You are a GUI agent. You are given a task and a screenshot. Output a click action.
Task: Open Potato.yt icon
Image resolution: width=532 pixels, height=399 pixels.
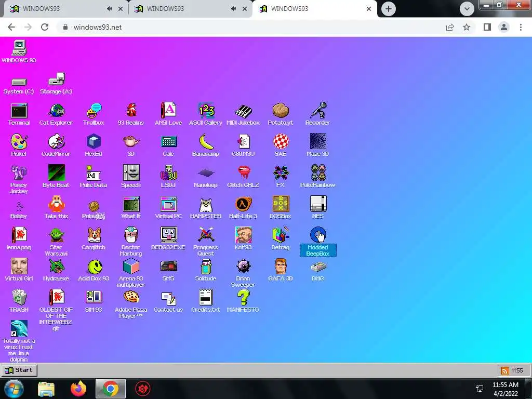click(x=281, y=111)
